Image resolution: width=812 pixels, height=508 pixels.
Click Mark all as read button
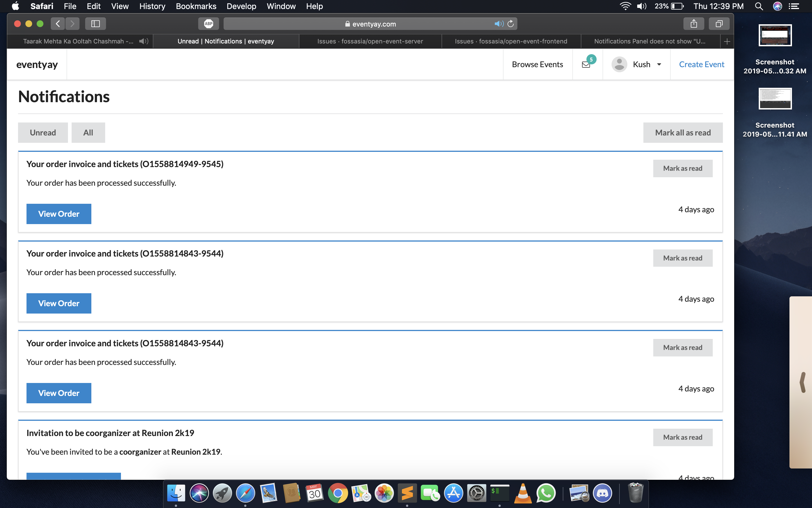coord(683,132)
